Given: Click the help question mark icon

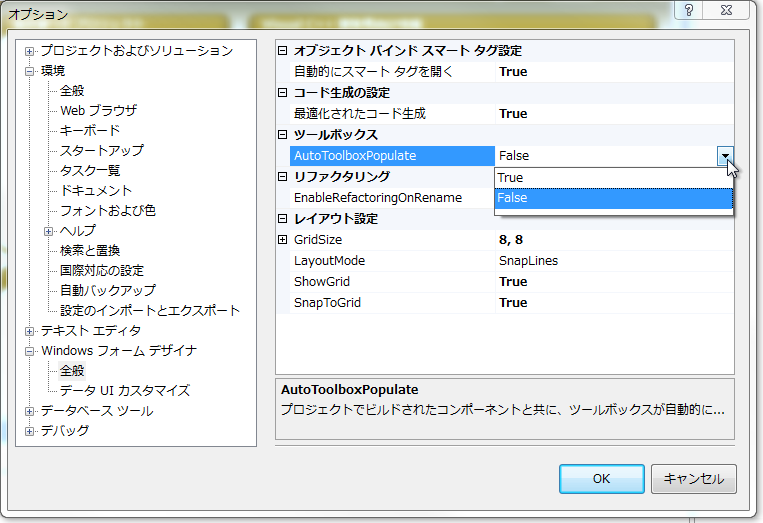Looking at the screenshot, I should (689, 11).
